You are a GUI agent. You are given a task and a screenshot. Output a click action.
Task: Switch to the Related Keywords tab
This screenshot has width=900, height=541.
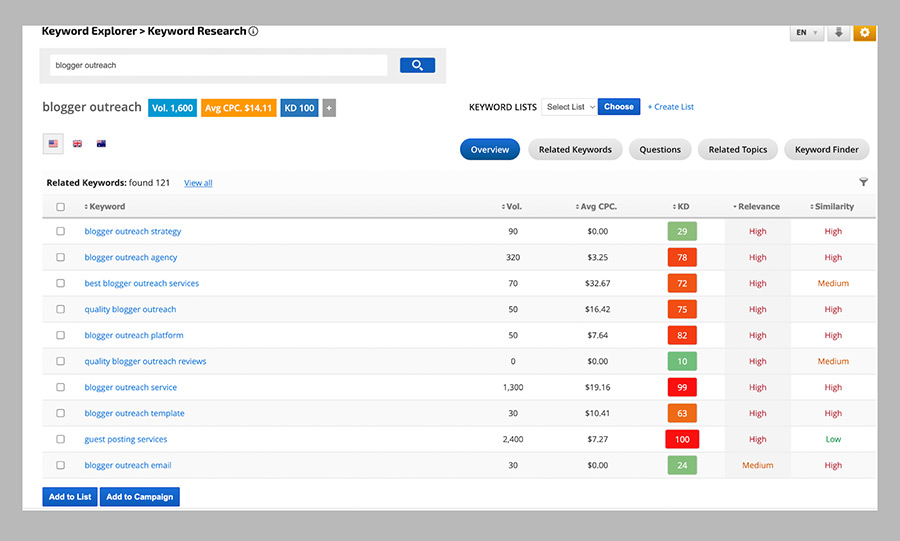click(x=575, y=150)
